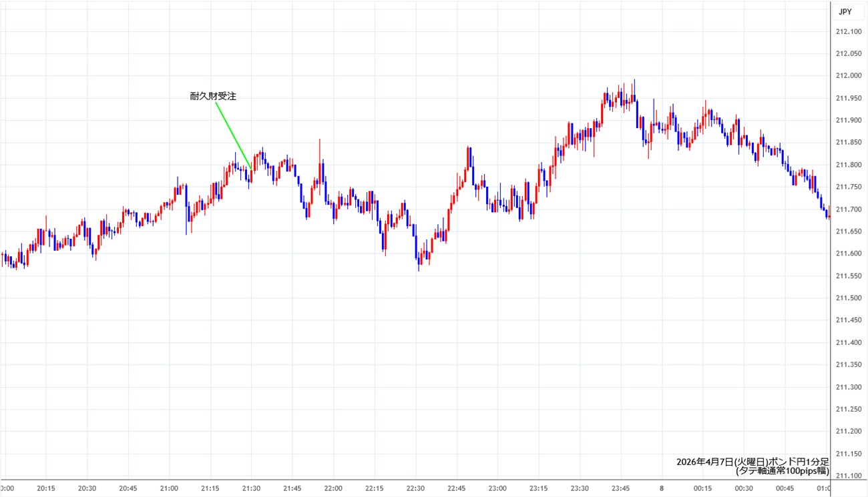Click the 23:00 time axis label

[x=497, y=488]
